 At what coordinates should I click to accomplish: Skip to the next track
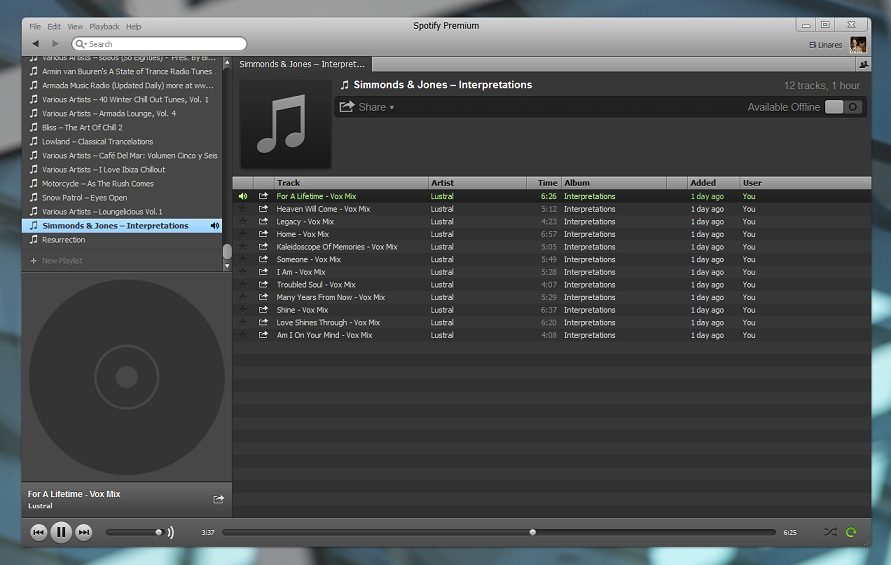pyautogui.click(x=84, y=532)
